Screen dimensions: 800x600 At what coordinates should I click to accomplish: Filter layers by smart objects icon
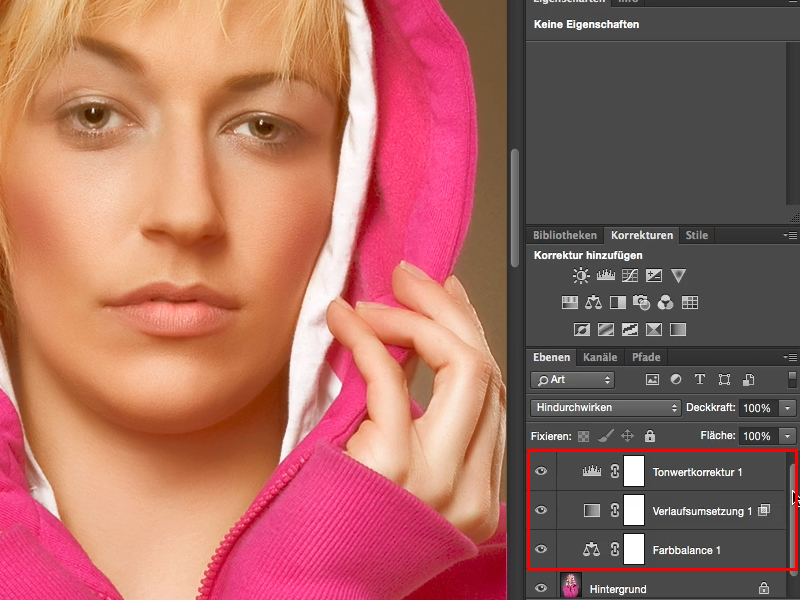[x=748, y=380]
